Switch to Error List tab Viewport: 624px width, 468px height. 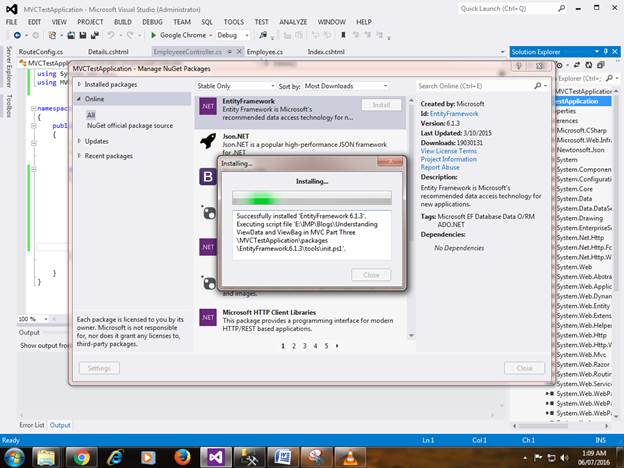point(32,425)
